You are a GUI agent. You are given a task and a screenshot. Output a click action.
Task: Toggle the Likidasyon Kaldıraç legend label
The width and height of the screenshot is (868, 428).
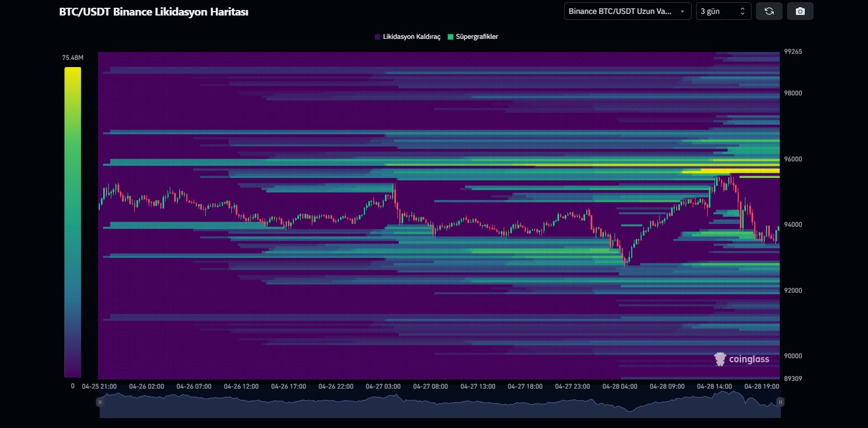411,37
